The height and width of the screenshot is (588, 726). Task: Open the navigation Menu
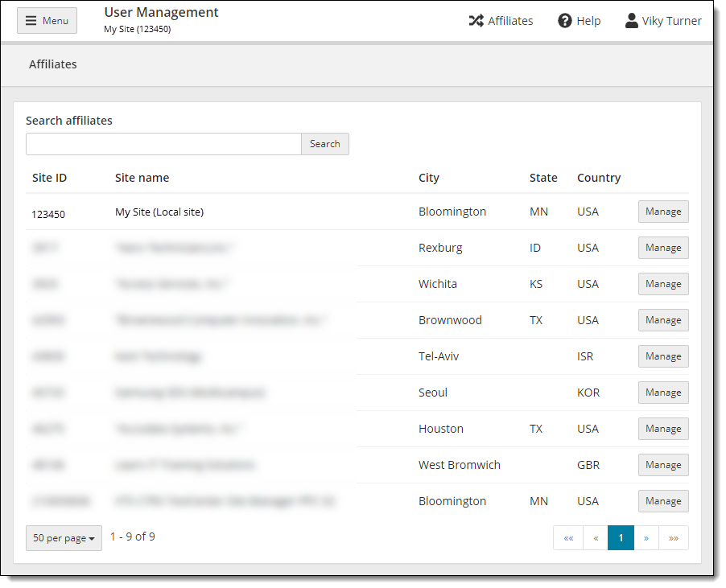46,20
